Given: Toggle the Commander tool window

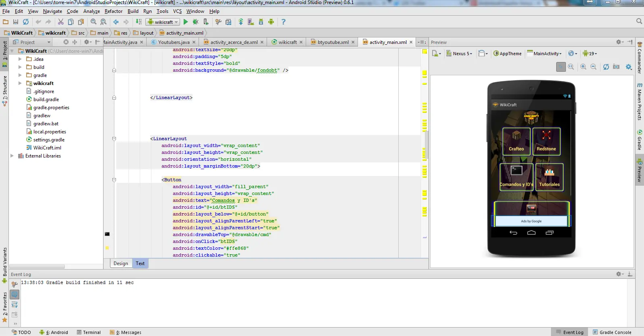Looking at the screenshot, I should [x=639, y=57].
